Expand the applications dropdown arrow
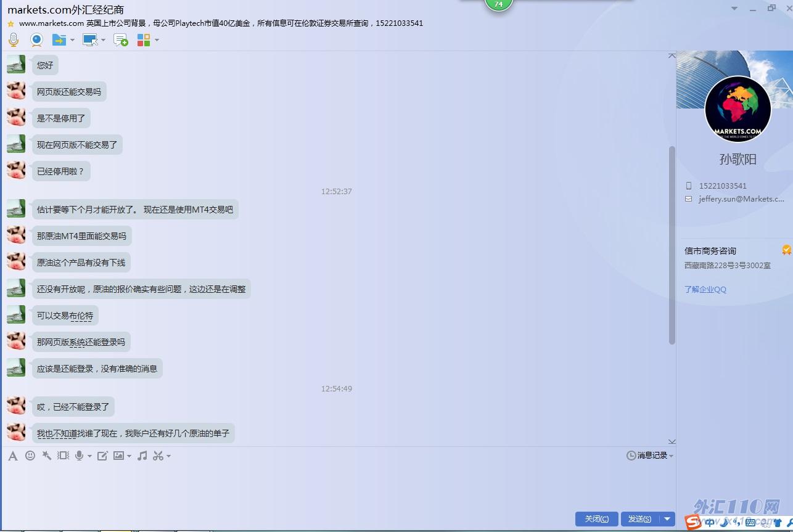Image resolution: width=793 pixels, height=532 pixels. pyautogui.click(x=157, y=40)
